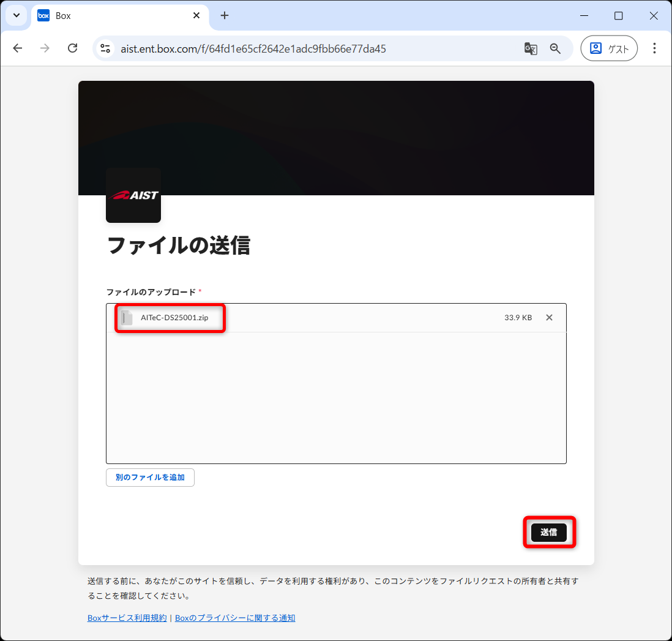Remove AITeC-DS25001.zip with the X icon
Viewport: 672px width, 641px height.
click(x=549, y=317)
